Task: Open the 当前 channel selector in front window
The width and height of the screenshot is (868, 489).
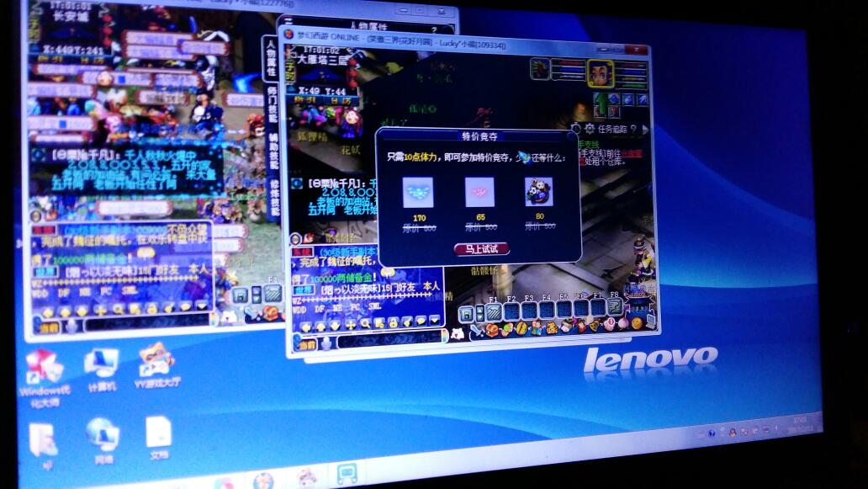Action: [x=307, y=344]
